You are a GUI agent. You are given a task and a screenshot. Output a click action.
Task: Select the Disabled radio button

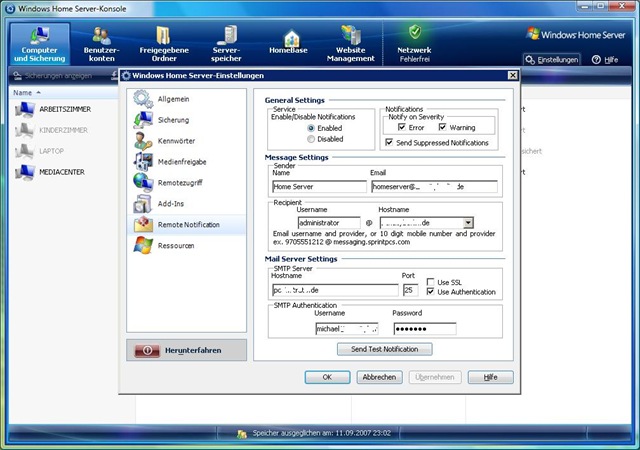[311, 139]
